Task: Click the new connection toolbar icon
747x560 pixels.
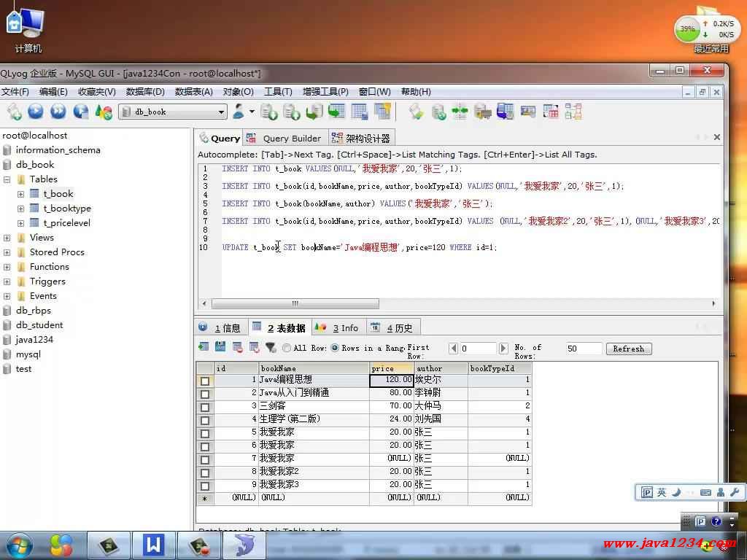Action: point(14,112)
